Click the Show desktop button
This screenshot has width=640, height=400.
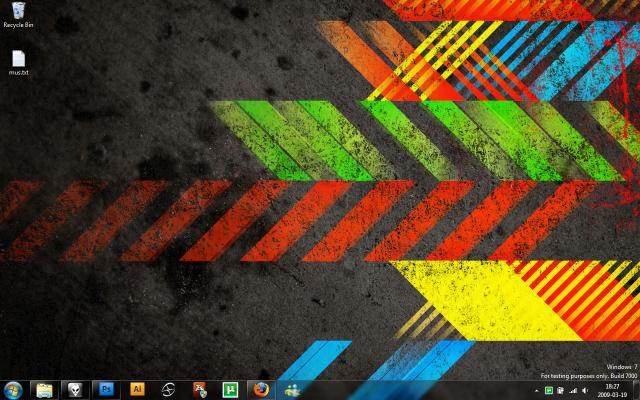636,391
